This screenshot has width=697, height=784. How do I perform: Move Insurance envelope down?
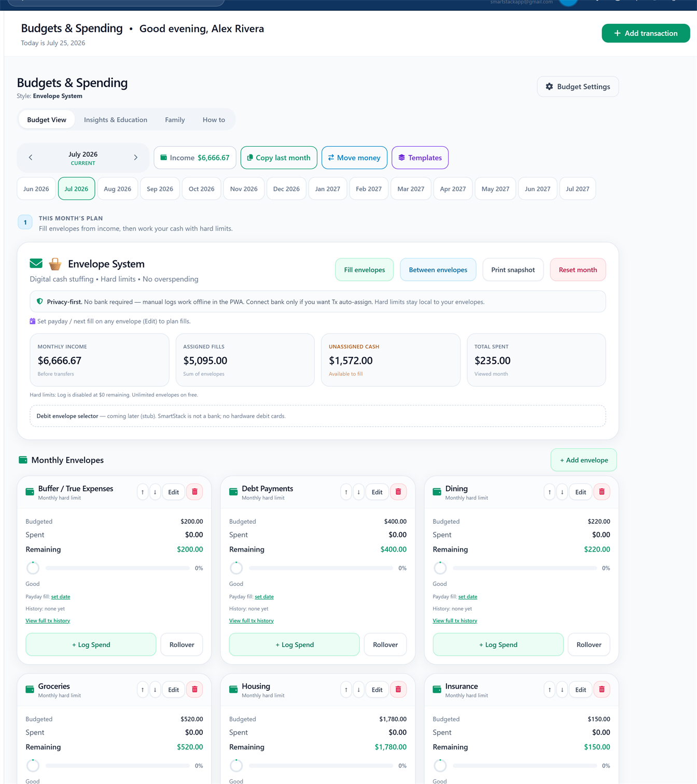562,689
